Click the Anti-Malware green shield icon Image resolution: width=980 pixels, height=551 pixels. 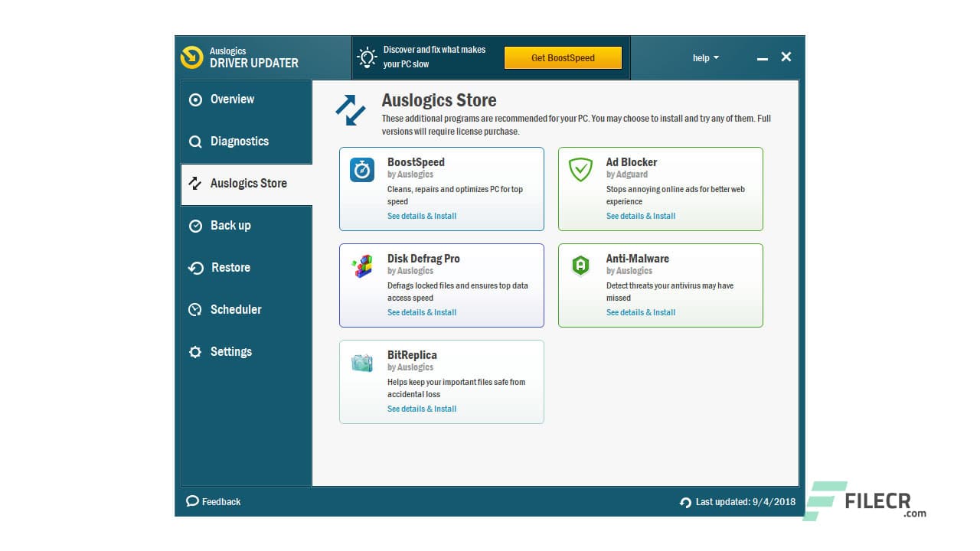pos(580,267)
